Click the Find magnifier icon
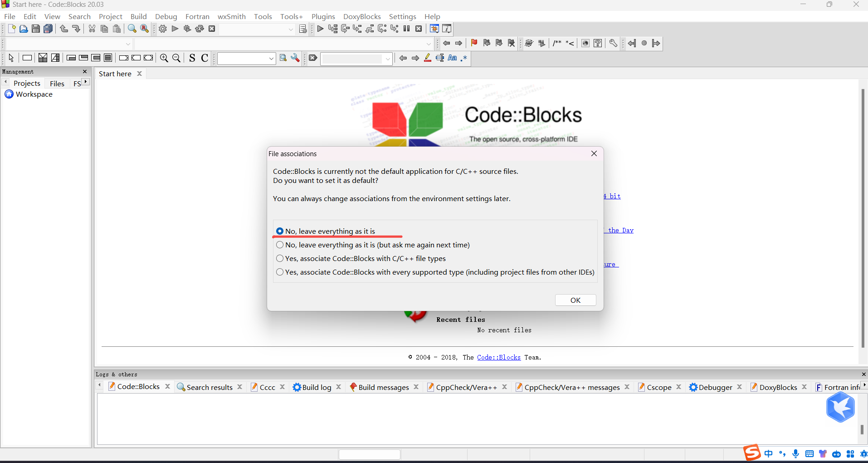The width and height of the screenshot is (868, 463). coord(132,29)
